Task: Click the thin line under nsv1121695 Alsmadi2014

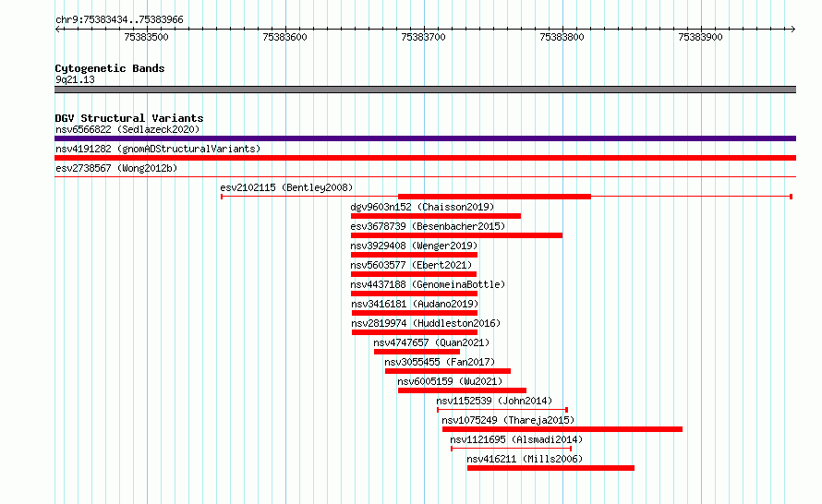Action: [x=511, y=449]
